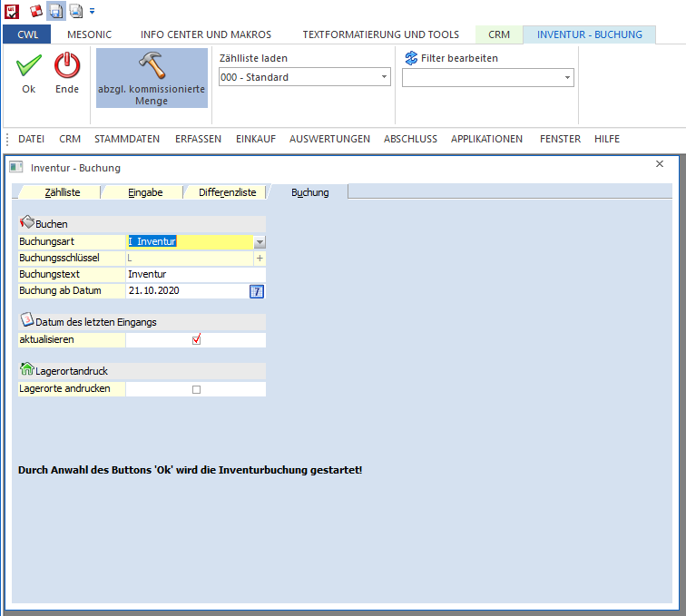The image size is (686, 616).
Task: Close the Inventur - Buchung window
Action: click(x=660, y=164)
